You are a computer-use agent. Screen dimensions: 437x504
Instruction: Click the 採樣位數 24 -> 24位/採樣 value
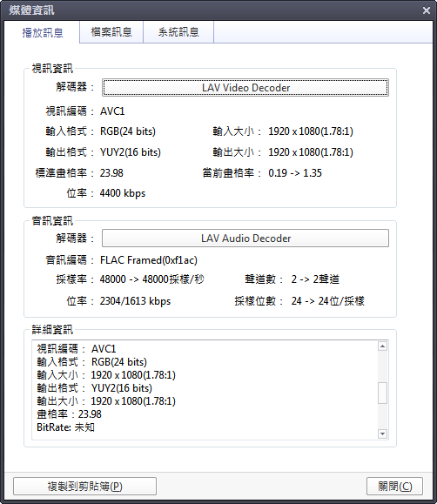point(327,301)
